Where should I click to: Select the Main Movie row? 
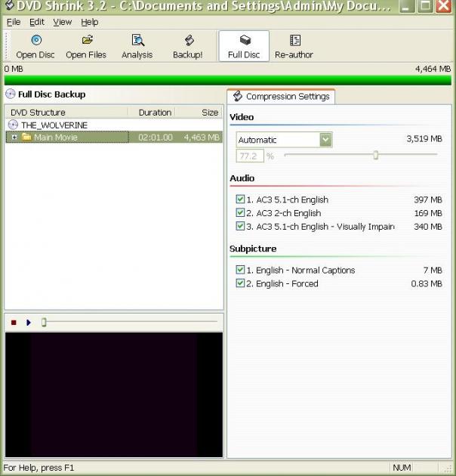tap(114, 138)
